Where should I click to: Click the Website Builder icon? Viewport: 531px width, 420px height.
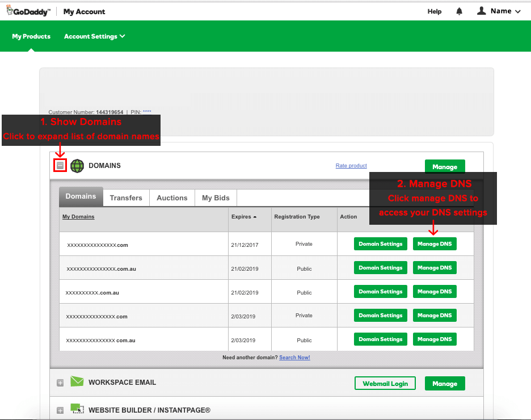pyautogui.click(x=77, y=409)
